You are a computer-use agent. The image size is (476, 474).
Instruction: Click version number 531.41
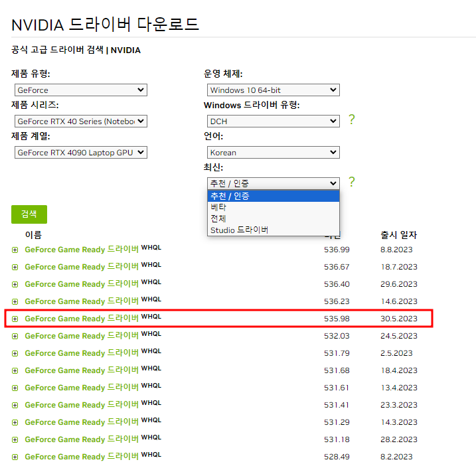(337, 405)
